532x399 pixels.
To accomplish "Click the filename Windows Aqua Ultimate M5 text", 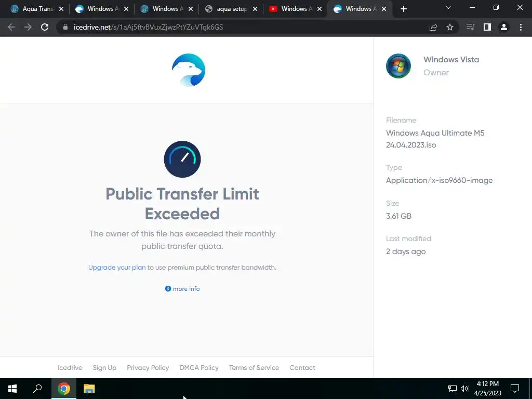I will click(435, 139).
